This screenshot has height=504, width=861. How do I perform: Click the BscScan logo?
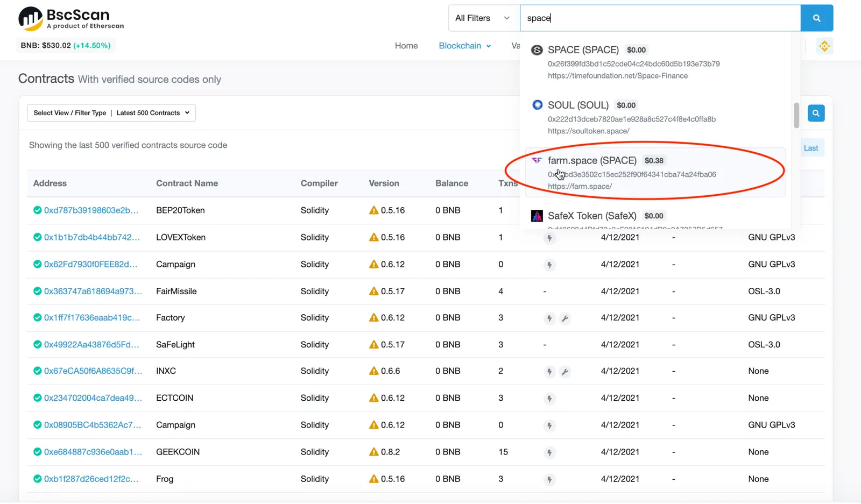71,18
